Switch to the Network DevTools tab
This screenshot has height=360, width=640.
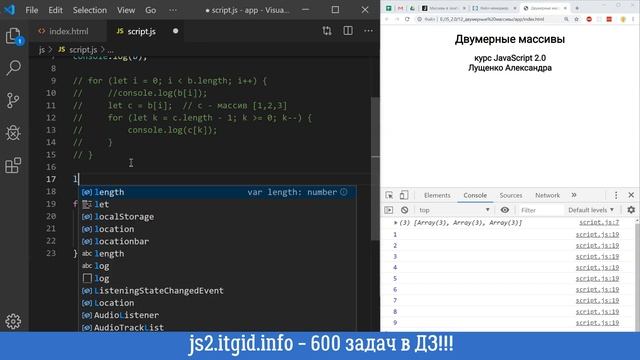pyautogui.click(x=547, y=195)
